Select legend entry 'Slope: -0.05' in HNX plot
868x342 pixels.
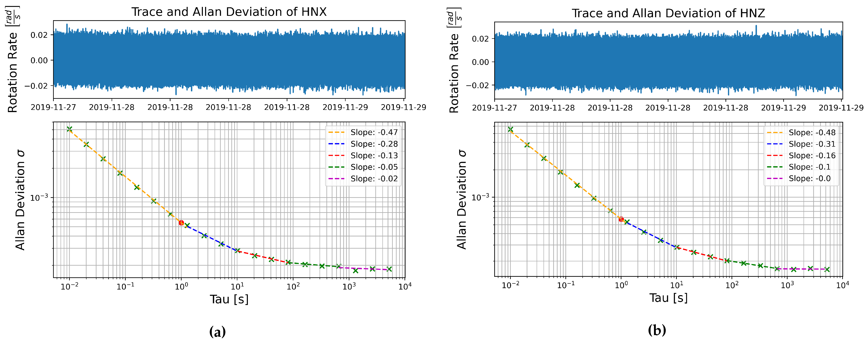(363, 167)
